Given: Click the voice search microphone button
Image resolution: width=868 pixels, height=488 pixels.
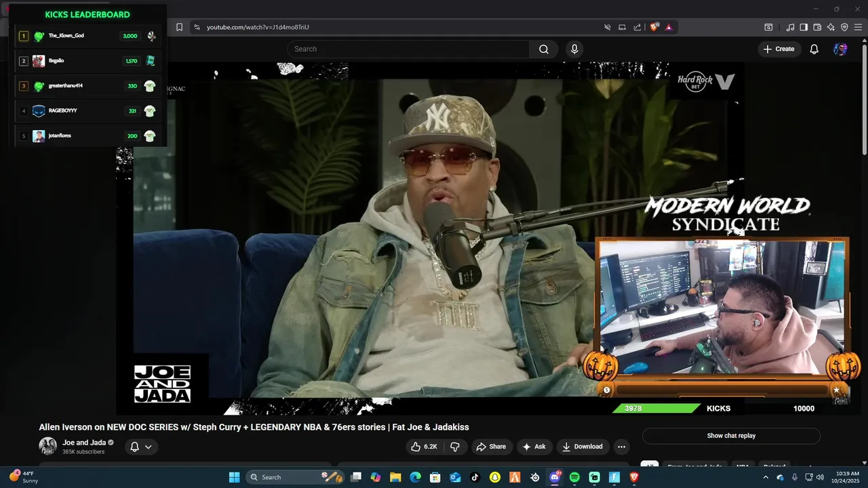Looking at the screenshot, I should tap(574, 49).
